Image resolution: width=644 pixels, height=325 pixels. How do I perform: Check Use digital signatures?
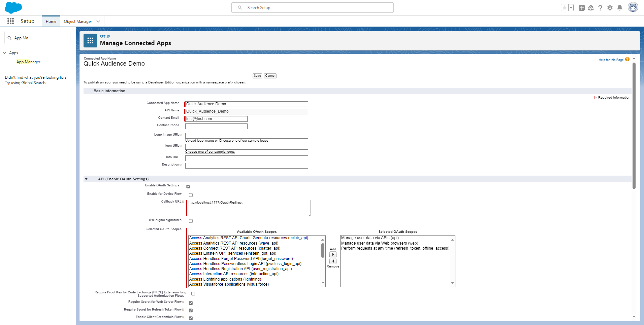[191, 221]
